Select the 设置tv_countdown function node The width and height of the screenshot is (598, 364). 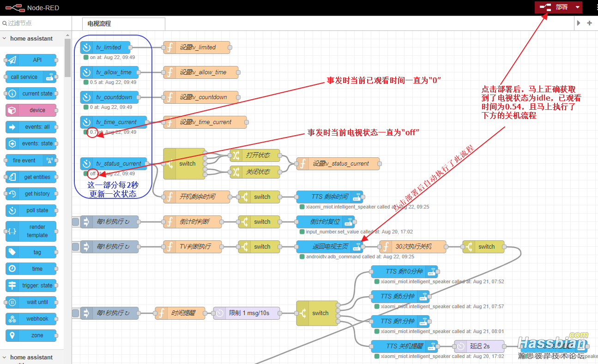[201, 97]
